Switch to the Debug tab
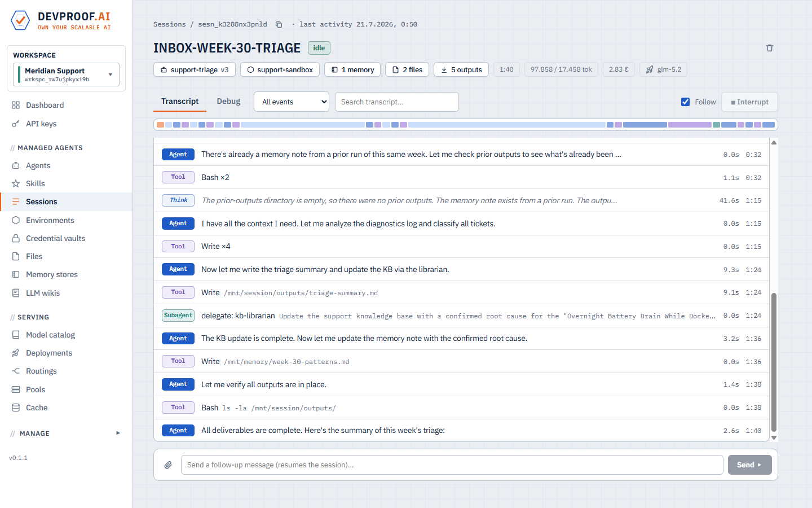This screenshot has height=508, width=812. pos(228,102)
